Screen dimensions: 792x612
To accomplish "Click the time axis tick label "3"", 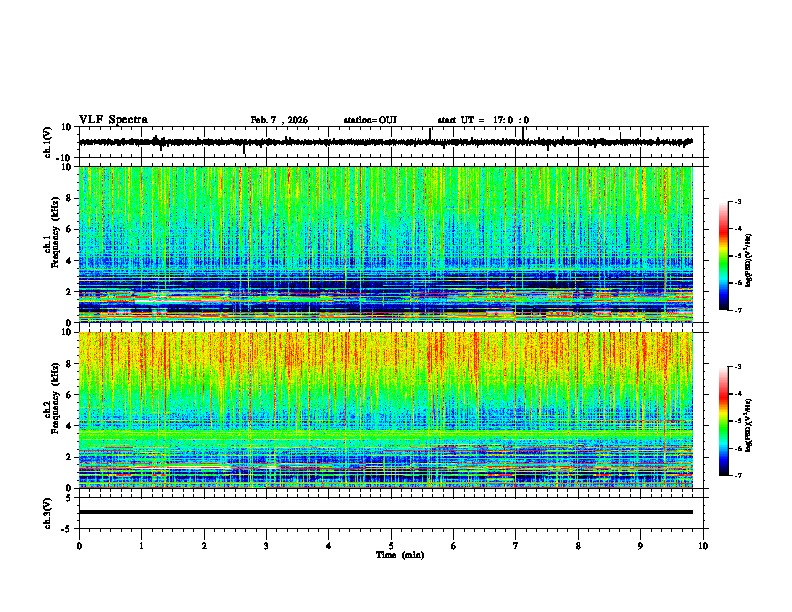I will click(266, 546).
